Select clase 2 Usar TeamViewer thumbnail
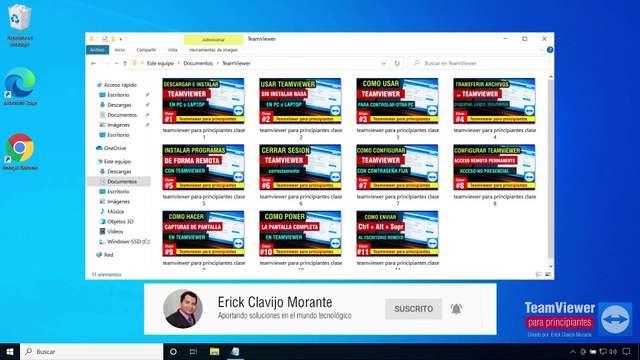Viewport: 640px width, 360px height. (300, 101)
